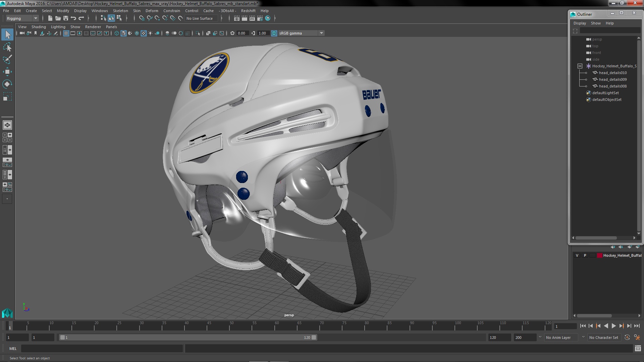
Task: Play the animation forwards
Action: tap(613, 326)
